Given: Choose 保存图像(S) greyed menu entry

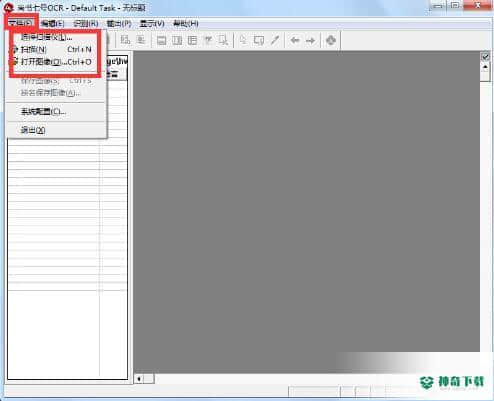Looking at the screenshot, I should point(56,80).
